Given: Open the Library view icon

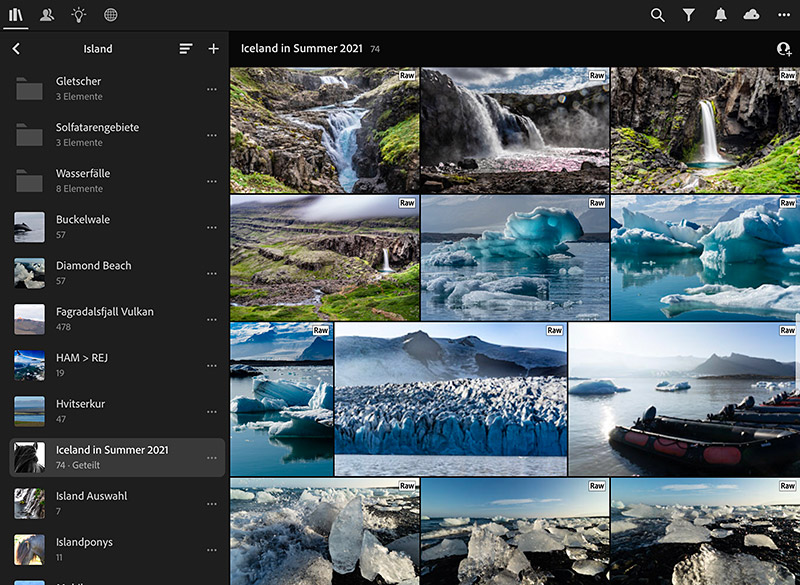Looking at the screenshot, I should [16, 15].
